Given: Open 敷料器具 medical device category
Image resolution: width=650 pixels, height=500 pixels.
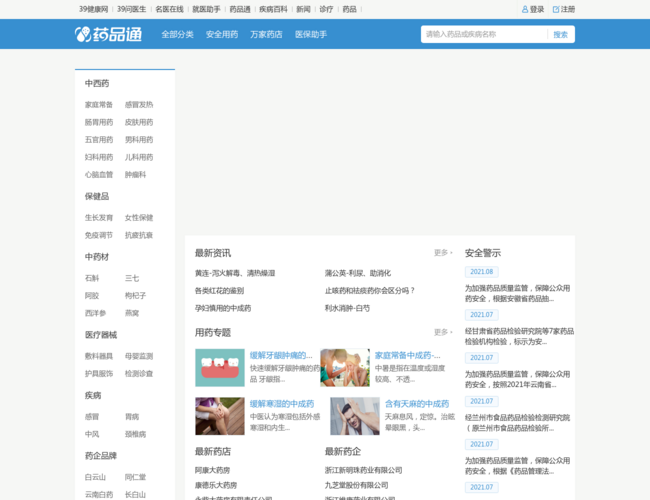Looking at the screenshot, I should pyautogui.click(x=99, y=356).
